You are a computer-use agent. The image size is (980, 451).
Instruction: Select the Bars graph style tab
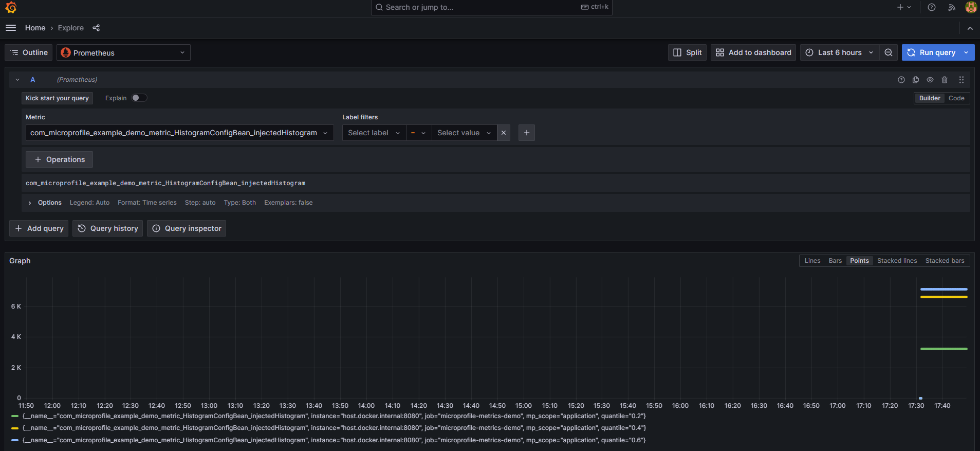(835, 261)
